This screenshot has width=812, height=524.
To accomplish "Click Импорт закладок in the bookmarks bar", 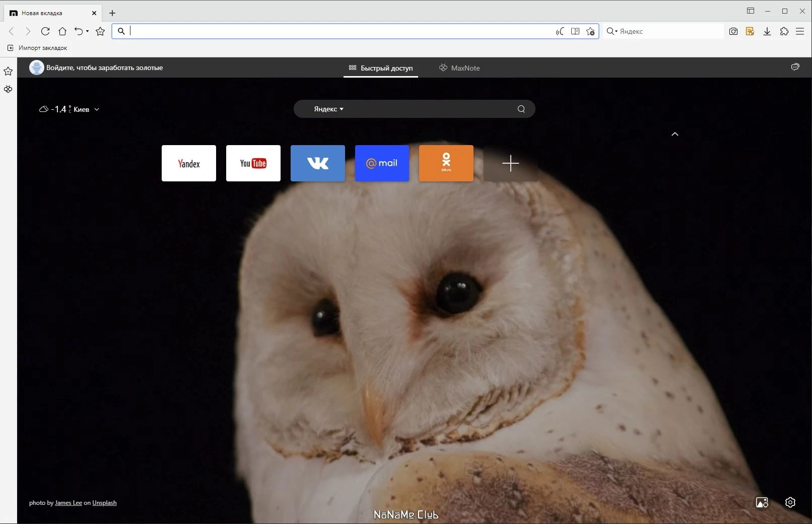I will coord(37,48).
